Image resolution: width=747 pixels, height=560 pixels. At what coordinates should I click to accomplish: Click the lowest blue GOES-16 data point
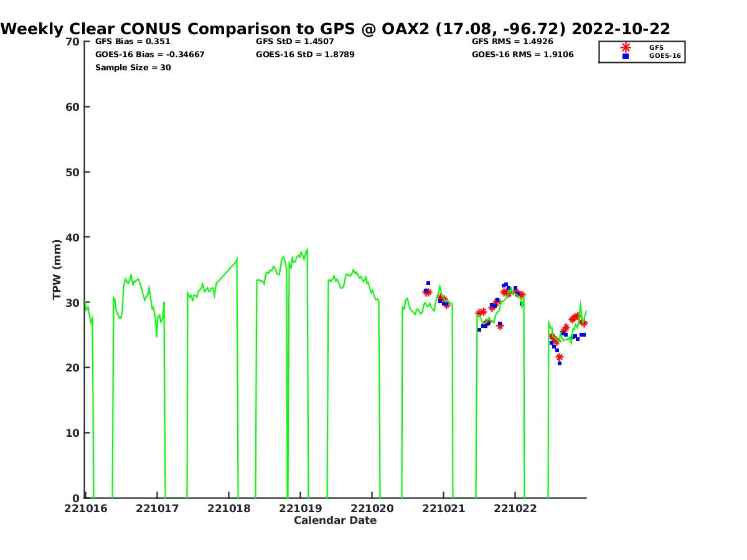tap(560, 363)
